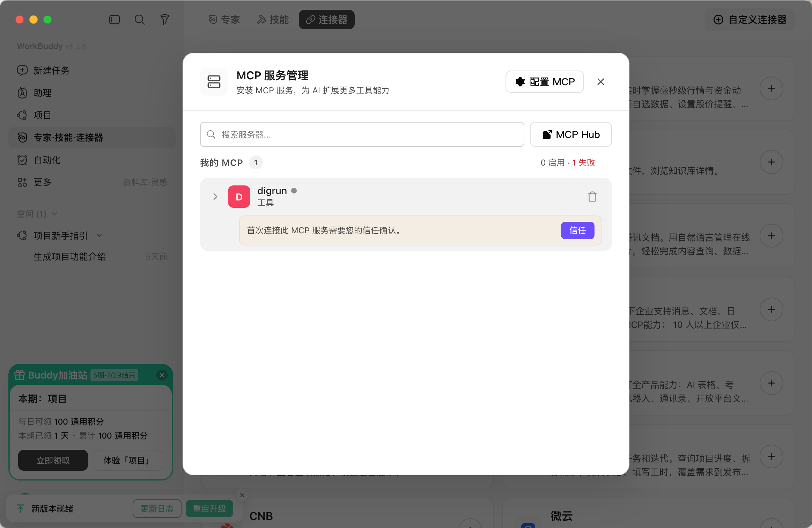Click the 新版本就绪 upload arrow icon

coord(21,508)
